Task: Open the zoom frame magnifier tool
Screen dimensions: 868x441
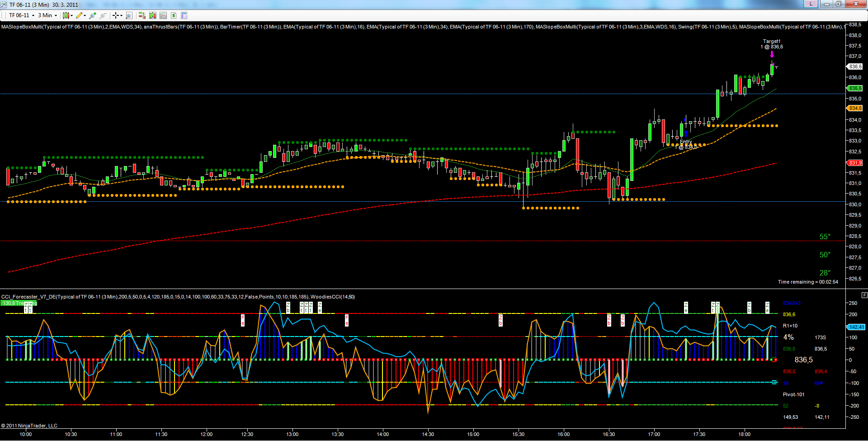Action: coord(129,15)
